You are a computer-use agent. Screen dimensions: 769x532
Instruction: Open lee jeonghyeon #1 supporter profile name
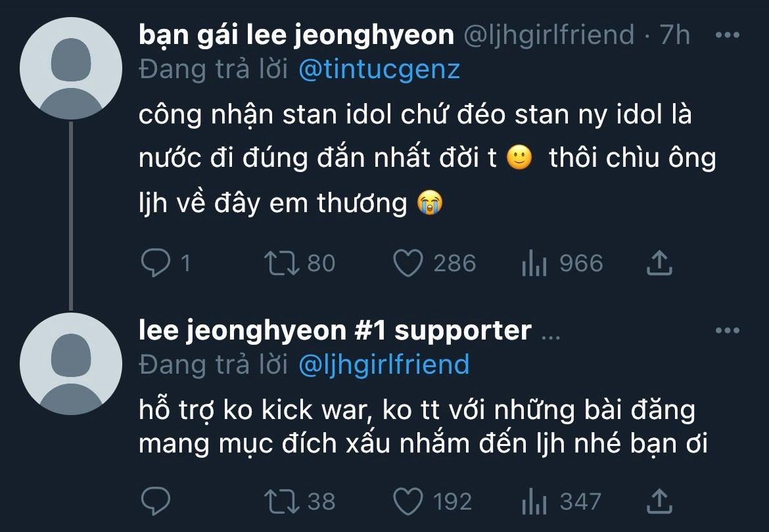(335, 330)
